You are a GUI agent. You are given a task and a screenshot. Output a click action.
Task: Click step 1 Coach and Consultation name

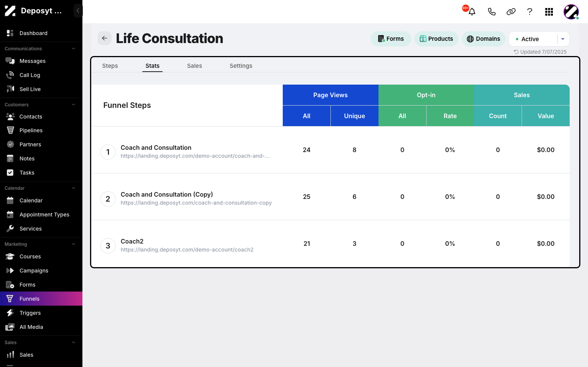[156, 147]
